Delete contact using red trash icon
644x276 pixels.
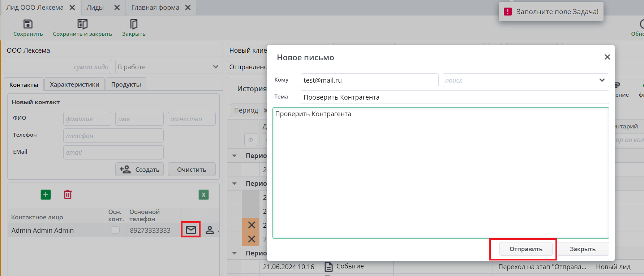point(68,195)
